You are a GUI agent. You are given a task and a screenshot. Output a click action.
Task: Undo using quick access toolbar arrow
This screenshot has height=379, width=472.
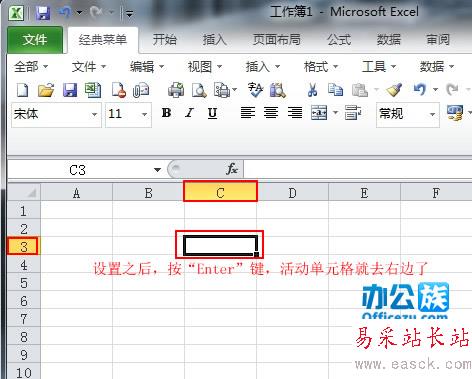click(x=65, y=13)
